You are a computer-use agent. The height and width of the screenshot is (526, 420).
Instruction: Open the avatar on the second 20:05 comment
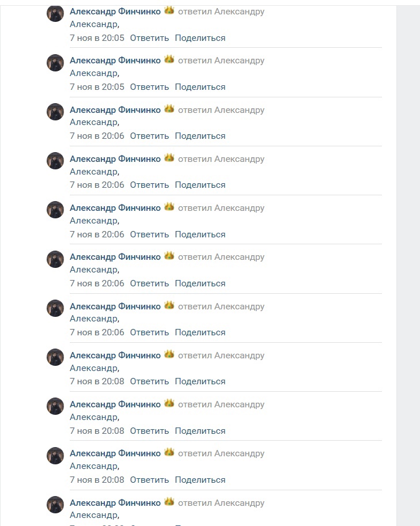coord(55,63)
